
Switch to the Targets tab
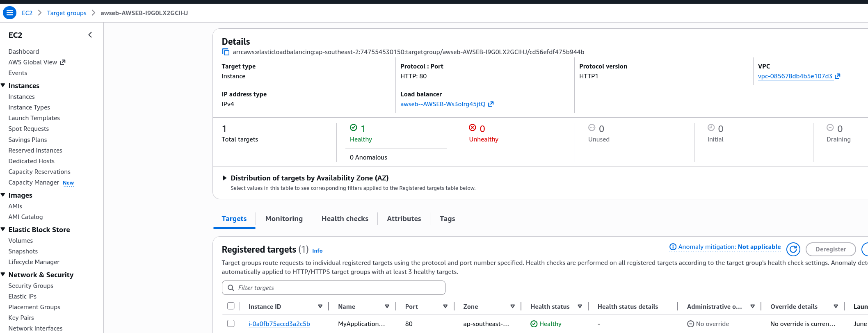click(x=234, y=219)
